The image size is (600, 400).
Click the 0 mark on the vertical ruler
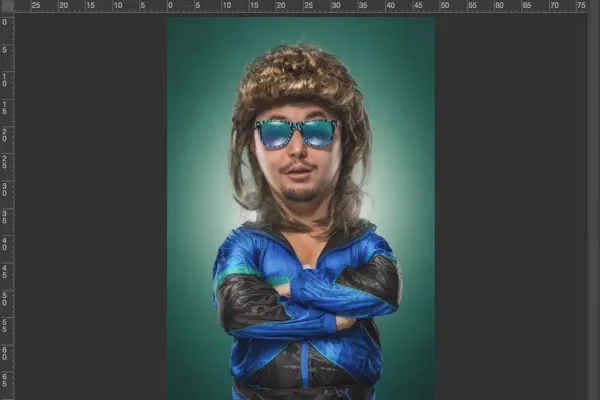click(x=4, y=23)
